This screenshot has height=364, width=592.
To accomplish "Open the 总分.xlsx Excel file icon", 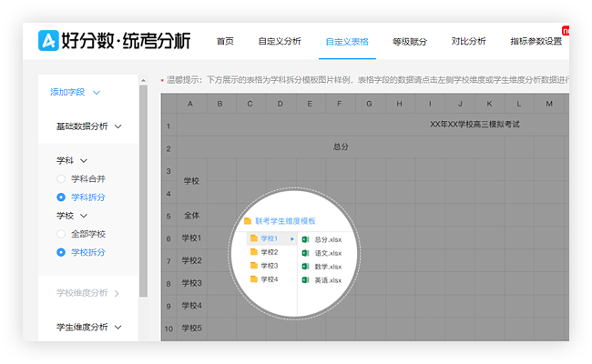I will (306, 238).
